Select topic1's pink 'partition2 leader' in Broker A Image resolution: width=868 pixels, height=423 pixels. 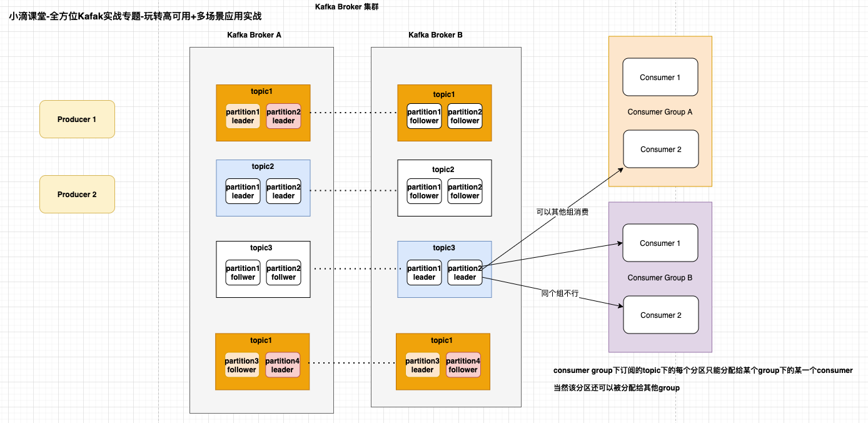(283, 116)
